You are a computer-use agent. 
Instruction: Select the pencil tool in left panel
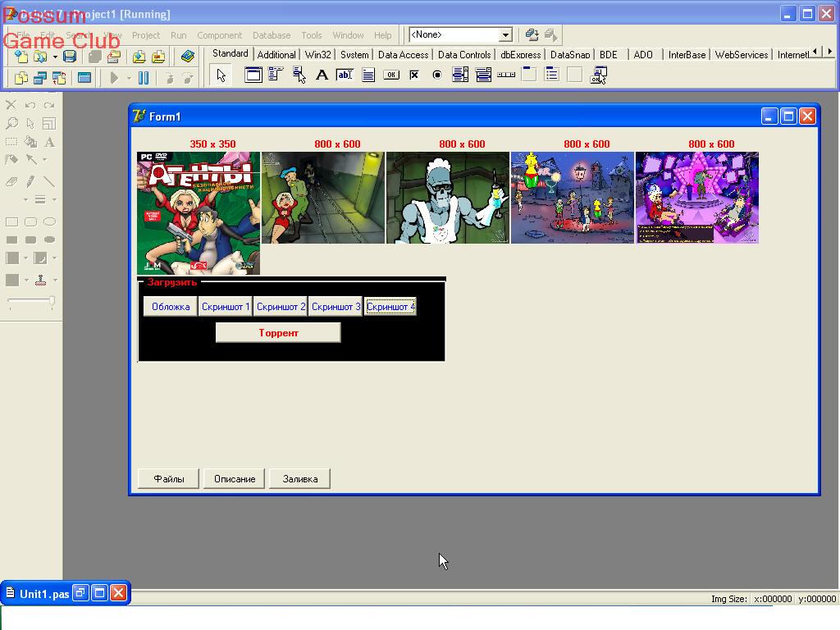click(x=30, y=181)
